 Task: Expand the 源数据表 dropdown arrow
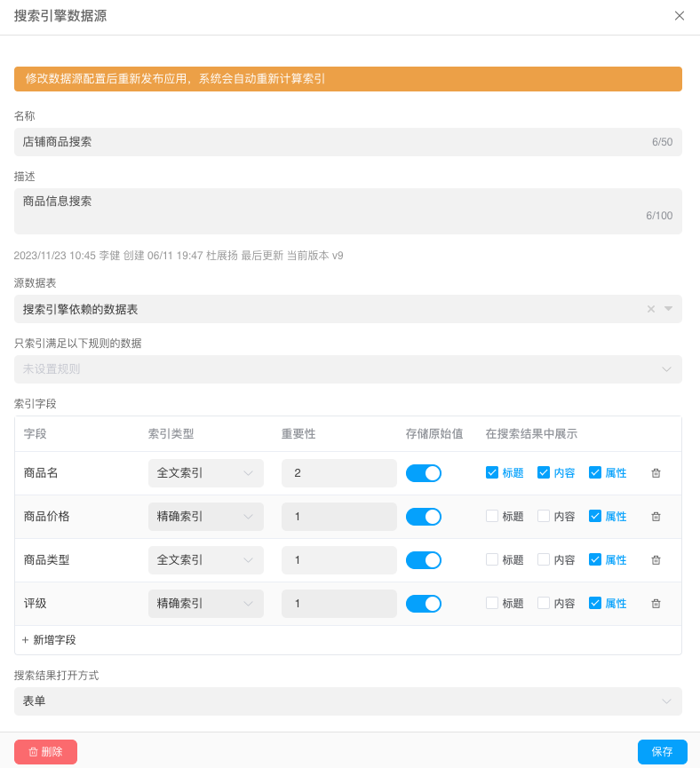point(668,309)
